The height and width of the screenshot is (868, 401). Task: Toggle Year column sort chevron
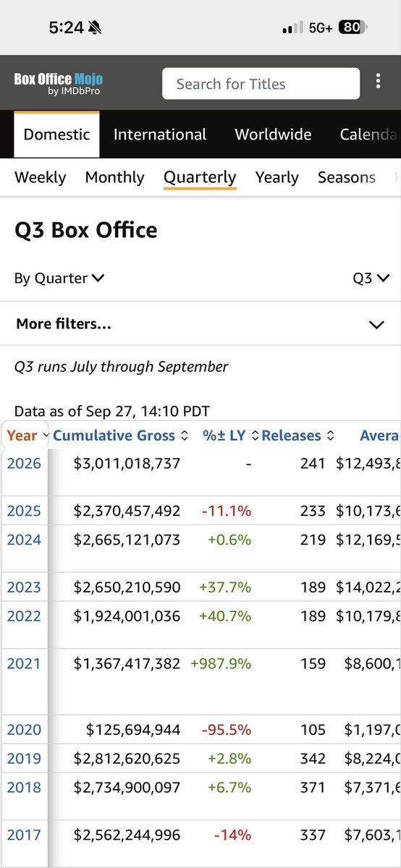tap(46, 436)
